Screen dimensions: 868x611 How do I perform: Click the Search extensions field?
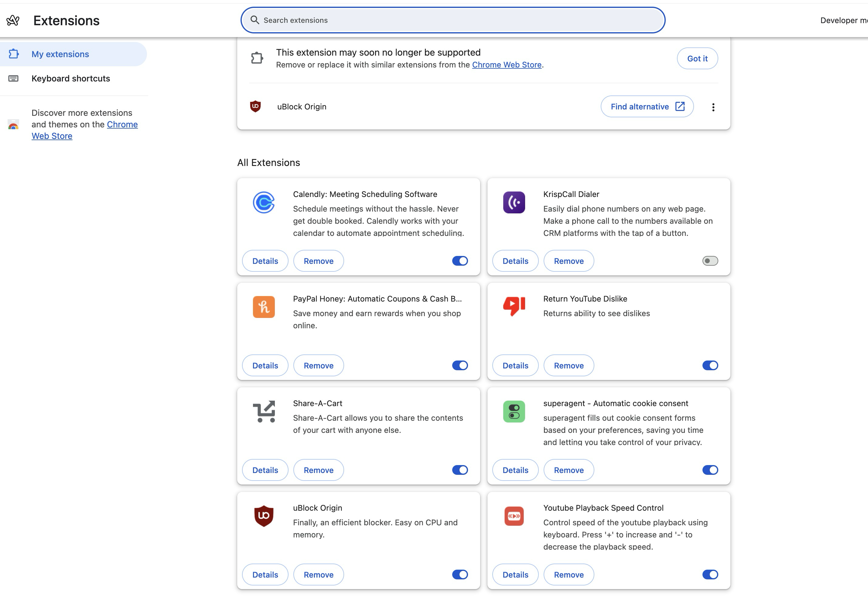pyautogui.click(x=452, y=20)
